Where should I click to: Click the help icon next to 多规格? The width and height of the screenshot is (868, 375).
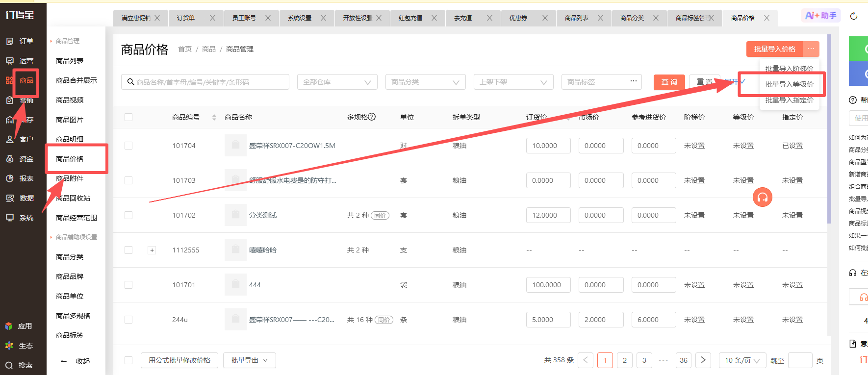point(372,117)
